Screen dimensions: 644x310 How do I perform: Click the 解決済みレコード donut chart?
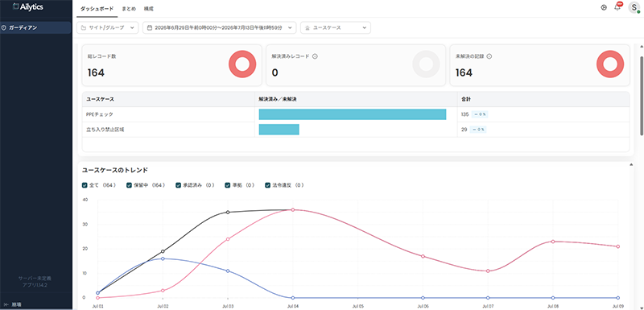[x=427, y=64]
